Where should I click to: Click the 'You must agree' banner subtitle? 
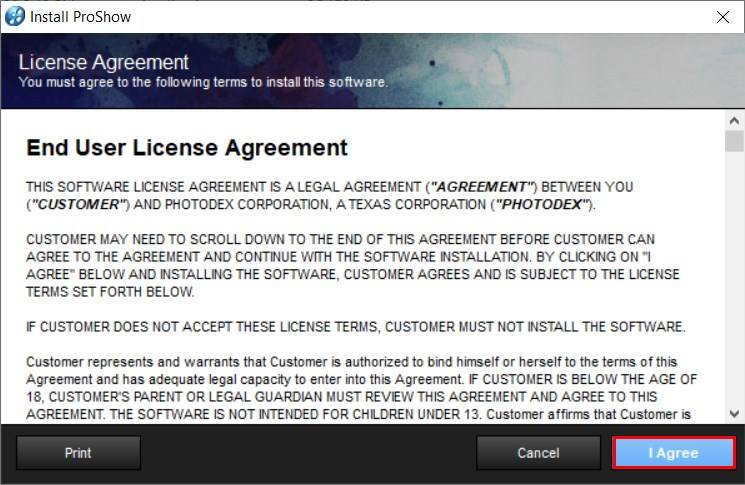coord(203,81)
